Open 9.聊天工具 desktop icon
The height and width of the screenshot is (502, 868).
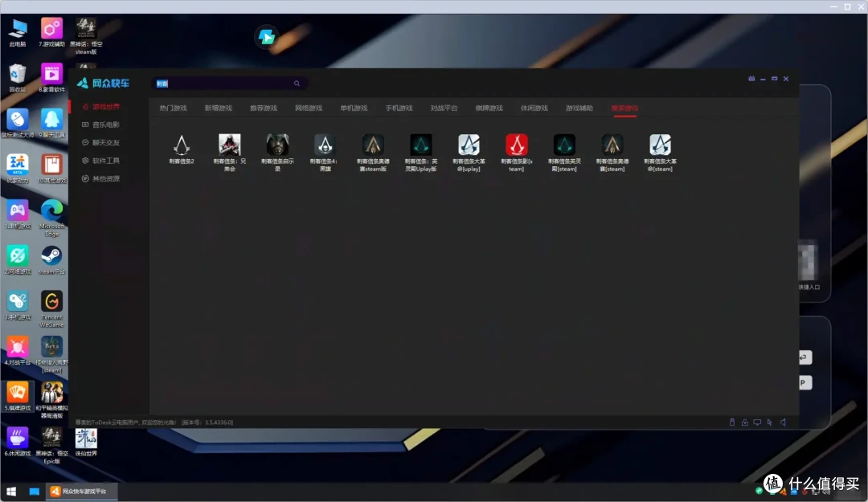point(51,124)
